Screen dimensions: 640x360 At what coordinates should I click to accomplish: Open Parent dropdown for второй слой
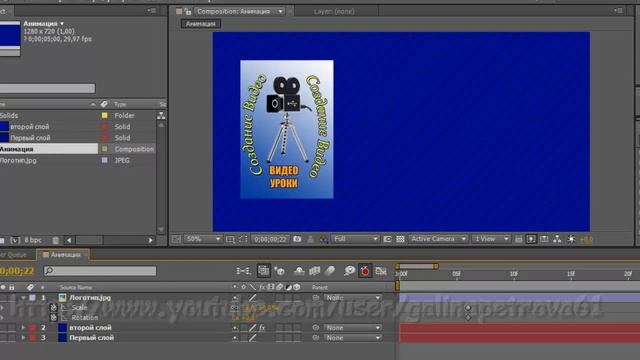[353, 328]
